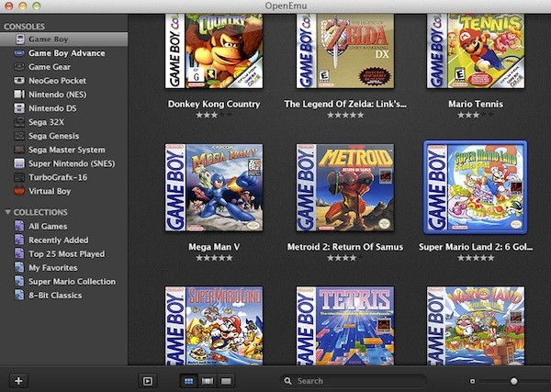
Task: Click the All Games collection icon
Action: click(19, 226)
